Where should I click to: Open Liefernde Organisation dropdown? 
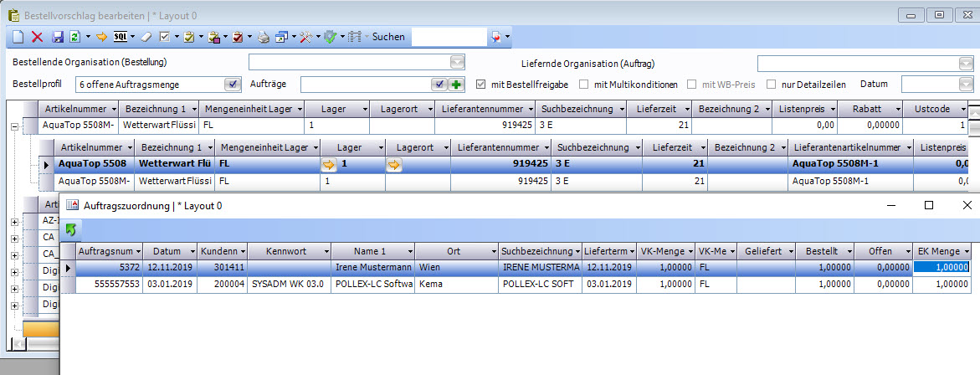[966, 63]
